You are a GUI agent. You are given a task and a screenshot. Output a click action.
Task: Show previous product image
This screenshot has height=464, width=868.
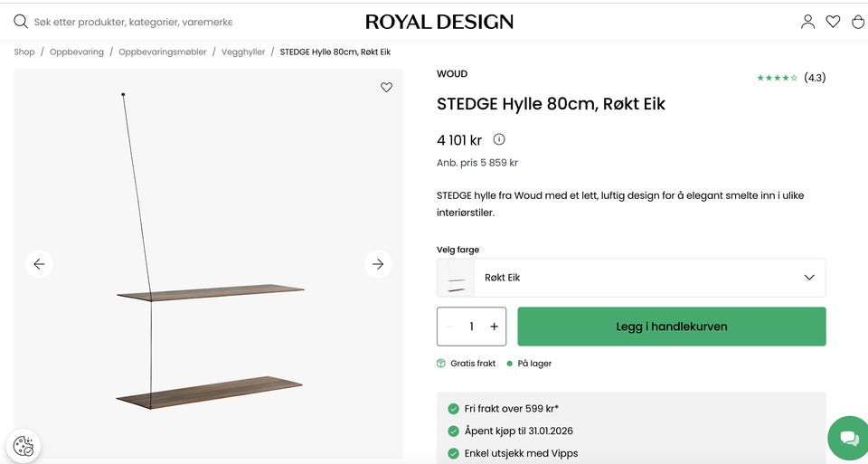(39, 264)
